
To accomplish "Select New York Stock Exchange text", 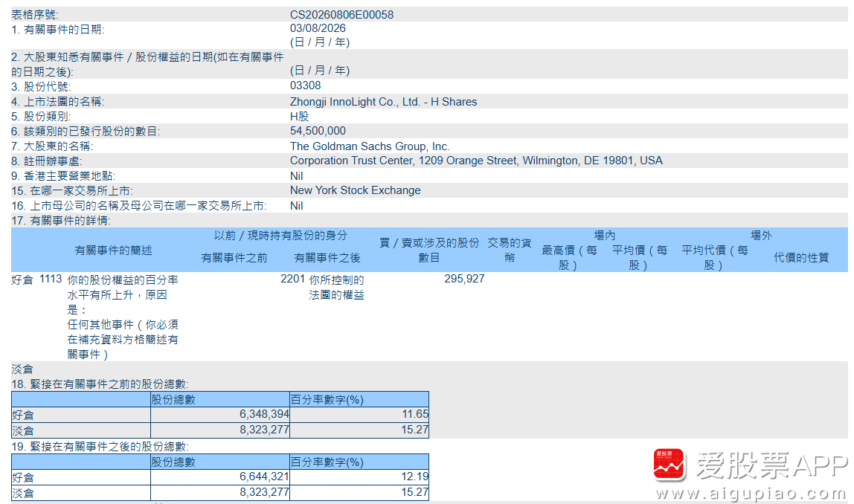I will point(355,190).
